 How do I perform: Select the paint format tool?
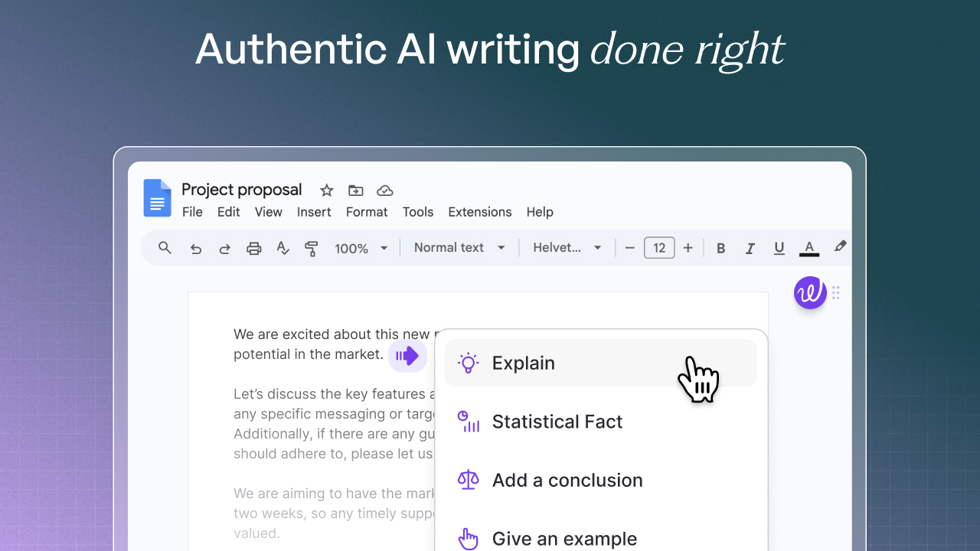click(312, 247)
